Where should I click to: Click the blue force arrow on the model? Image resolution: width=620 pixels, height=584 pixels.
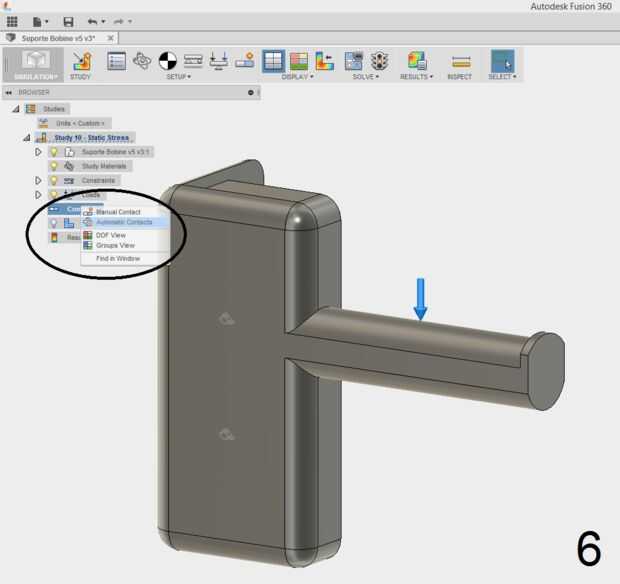(x=420, y=299)
